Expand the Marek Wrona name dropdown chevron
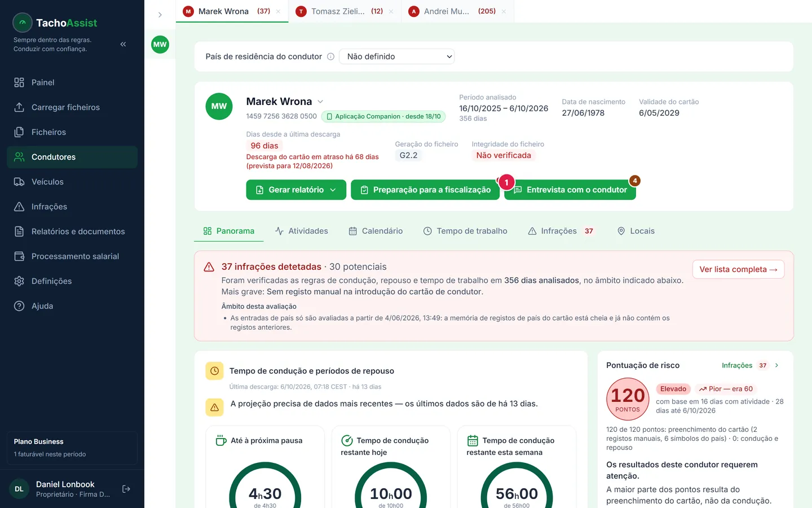Viewport: 812px width, 508px height. click(x=320, y=102)
